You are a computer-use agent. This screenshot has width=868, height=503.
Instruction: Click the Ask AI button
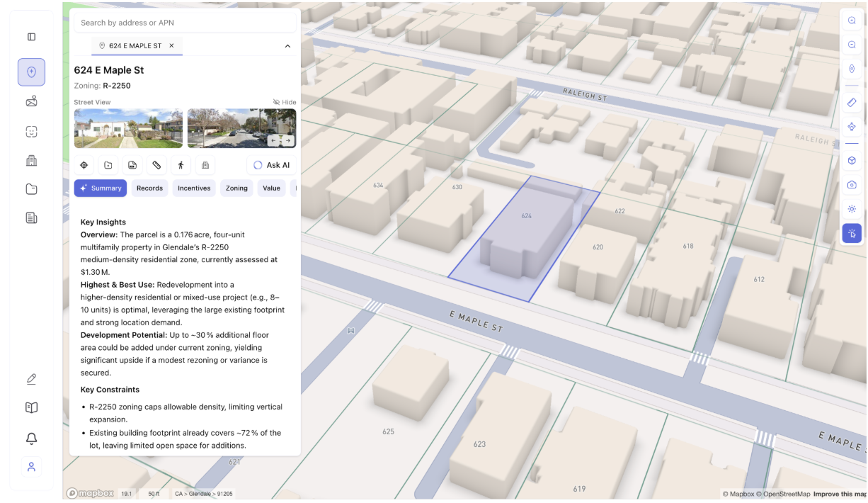pyautogui.click(x=271, y=165)
